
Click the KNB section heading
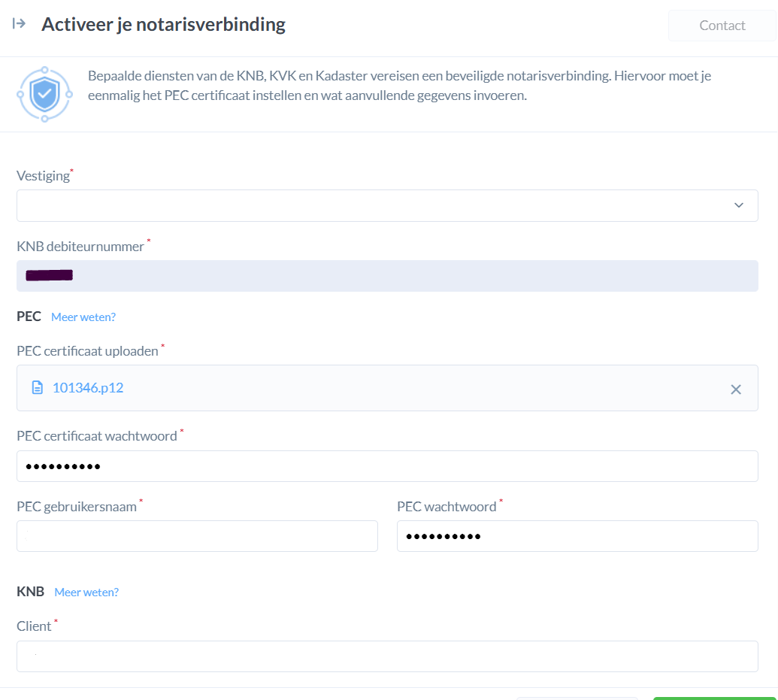click(x=30, y=592)
